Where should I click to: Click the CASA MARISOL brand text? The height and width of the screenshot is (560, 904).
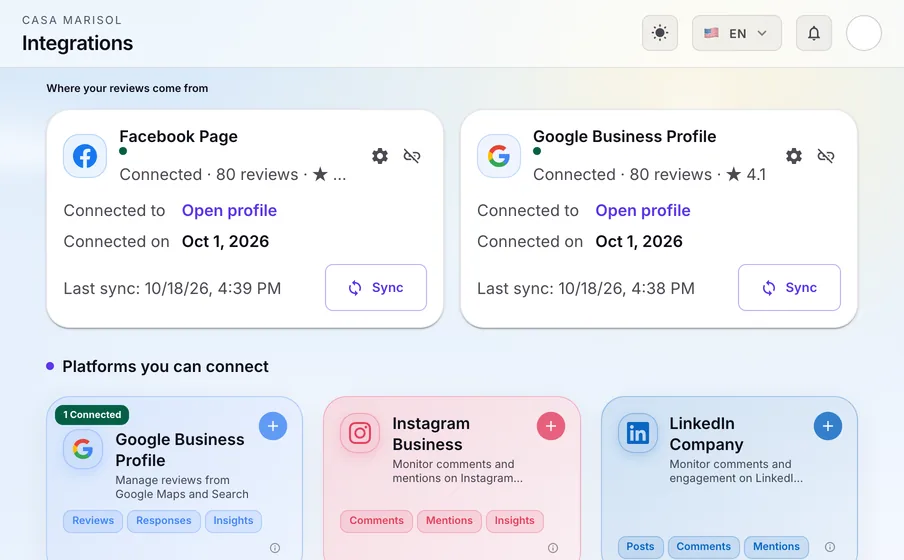point(72,20)
